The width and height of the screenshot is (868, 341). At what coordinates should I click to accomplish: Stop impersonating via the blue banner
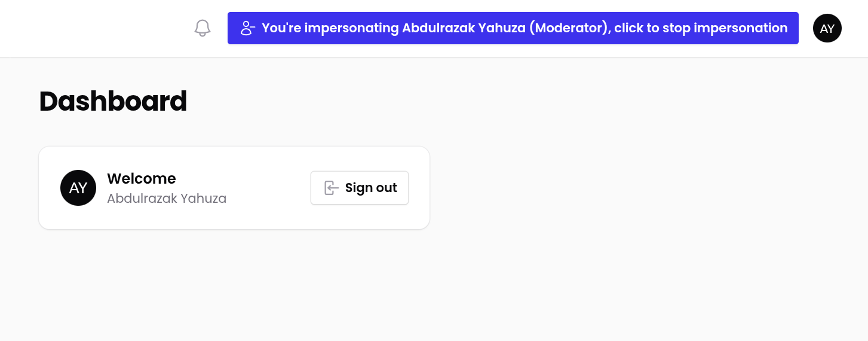pos(513,28)
